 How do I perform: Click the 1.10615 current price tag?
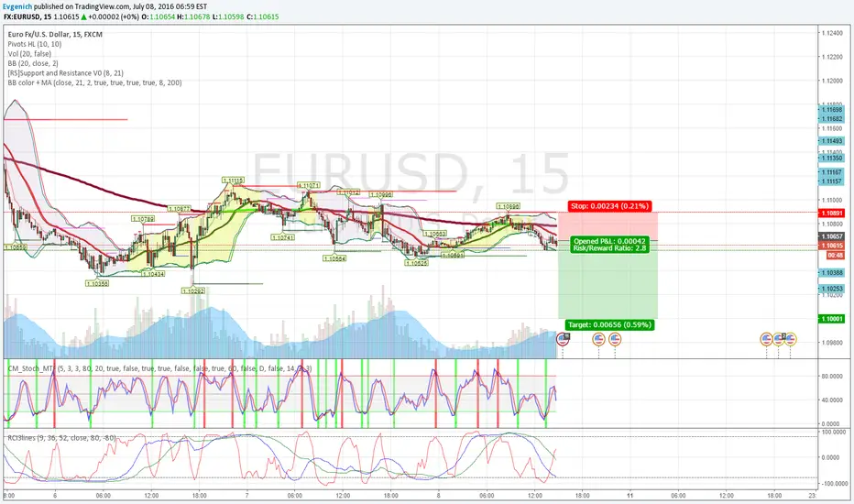[x=831, y=246]
